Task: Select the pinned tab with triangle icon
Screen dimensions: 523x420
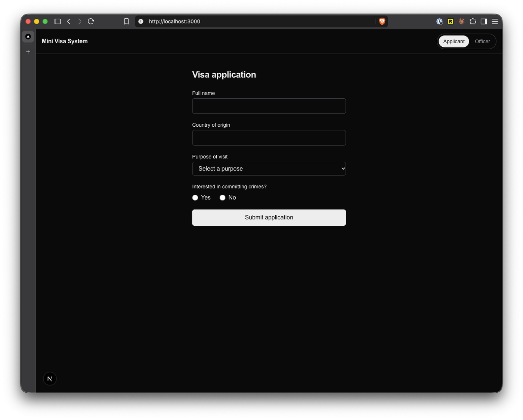Action: 28,37
